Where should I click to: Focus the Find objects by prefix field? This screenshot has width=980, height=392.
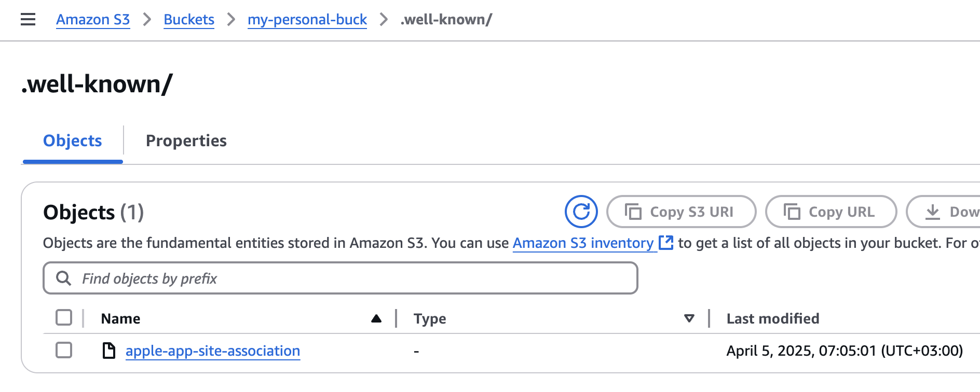pyautogui.click(x=341, y=278)
